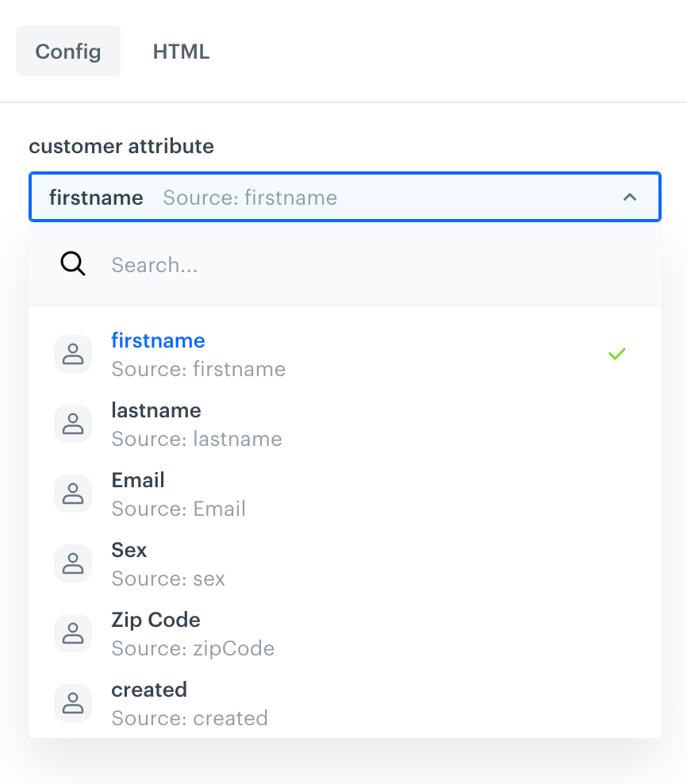Select the lastname attribute option

click(x=197, y=424)
